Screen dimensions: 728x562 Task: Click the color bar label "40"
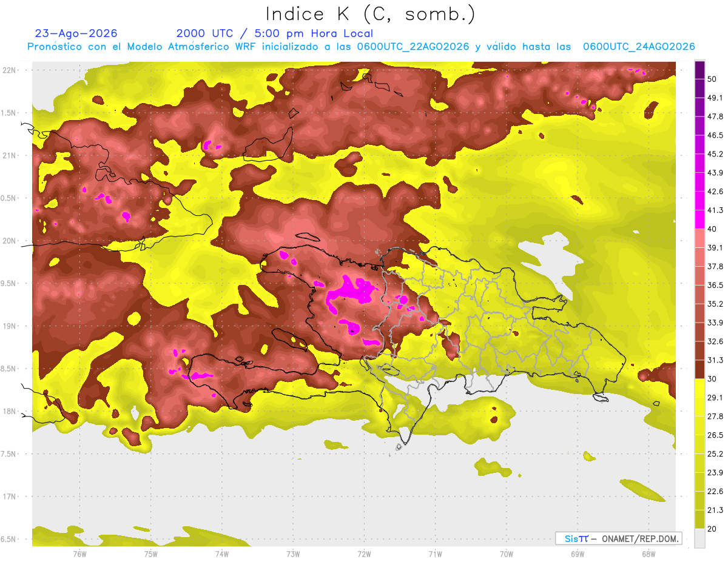coord(713,229)
